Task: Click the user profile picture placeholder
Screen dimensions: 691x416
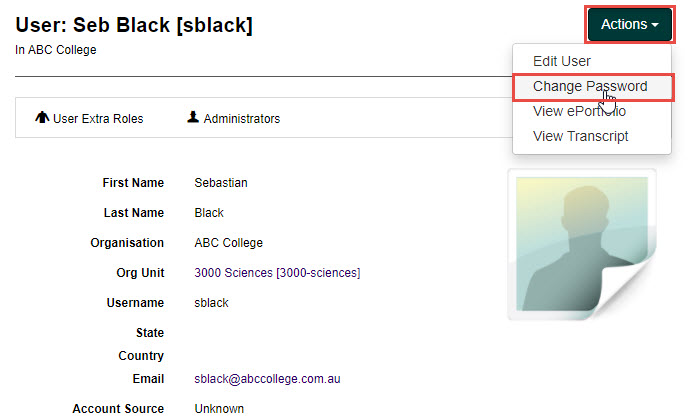Action: [x=581, y=245]
